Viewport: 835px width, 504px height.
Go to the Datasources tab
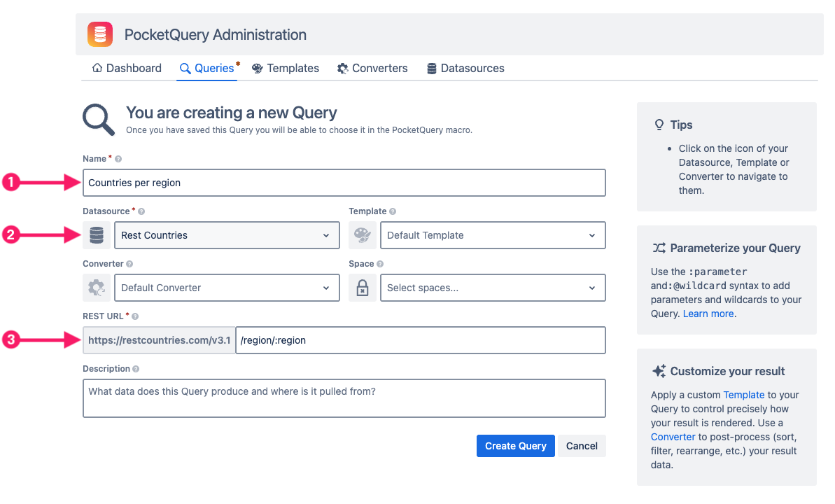tap(473, 68)
